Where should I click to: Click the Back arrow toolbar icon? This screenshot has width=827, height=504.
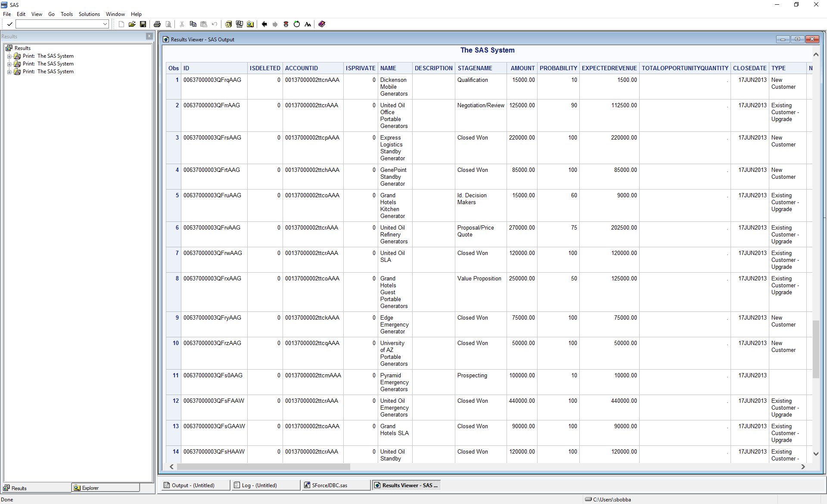(x=264, y=24)
